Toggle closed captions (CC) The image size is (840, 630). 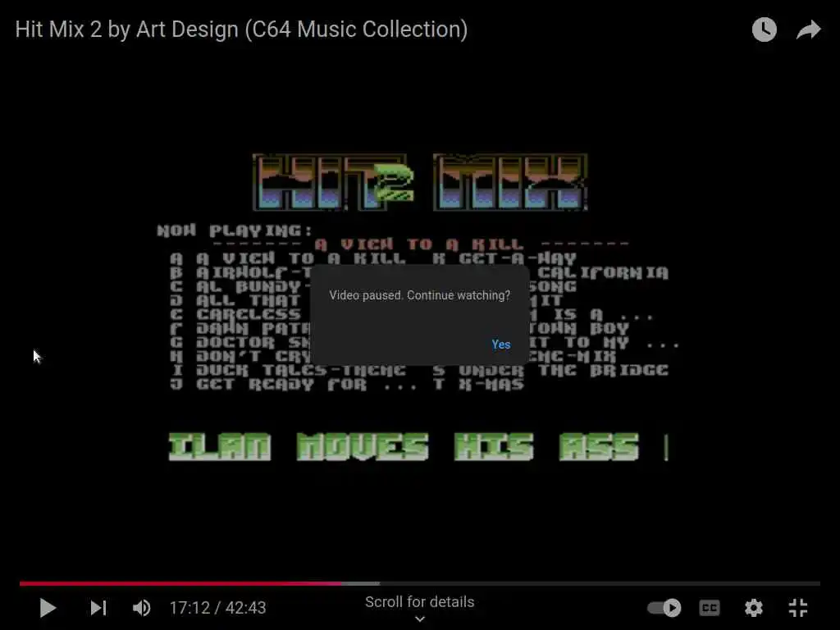click(710, 608)
